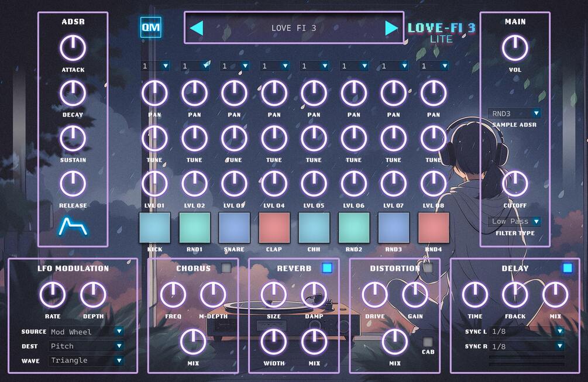The width and height of the screenshot is (588, 382).
Task: Trigger the SNARE pad
Action: click(235, 228)
